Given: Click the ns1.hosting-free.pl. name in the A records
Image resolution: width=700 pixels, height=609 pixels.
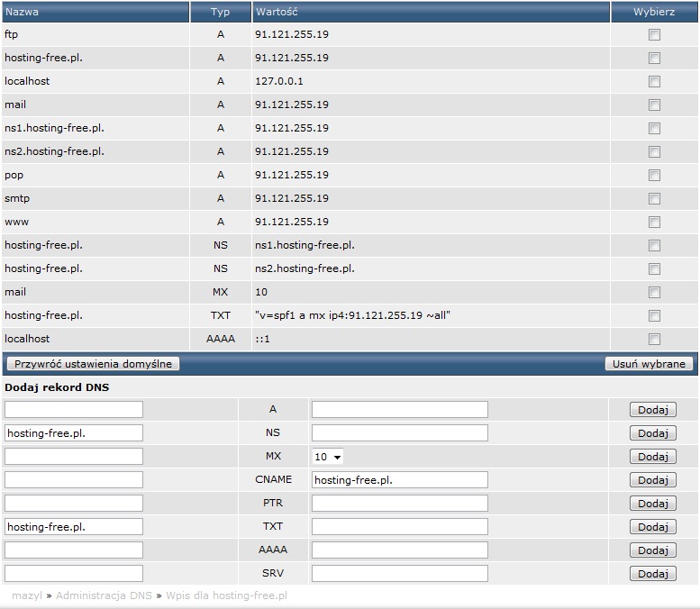Looking at the screenshot, I should coord(54,128).
